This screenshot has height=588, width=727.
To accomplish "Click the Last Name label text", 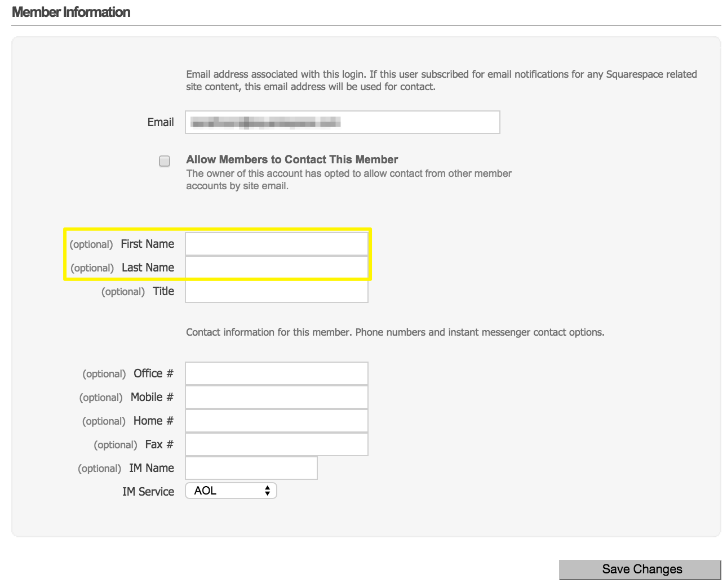I will (148, 268).
